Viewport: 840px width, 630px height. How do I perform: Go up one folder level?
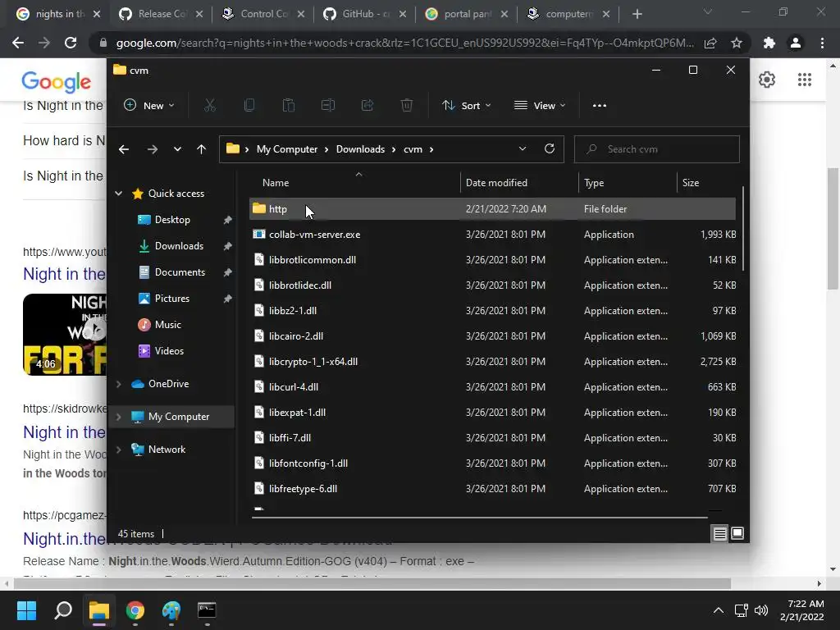(202, 149)
